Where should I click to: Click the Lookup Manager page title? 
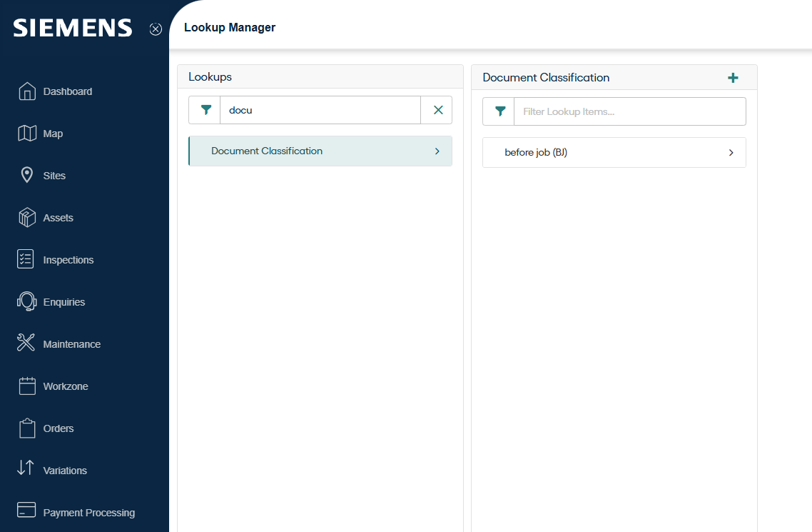(x=230, y=27)
